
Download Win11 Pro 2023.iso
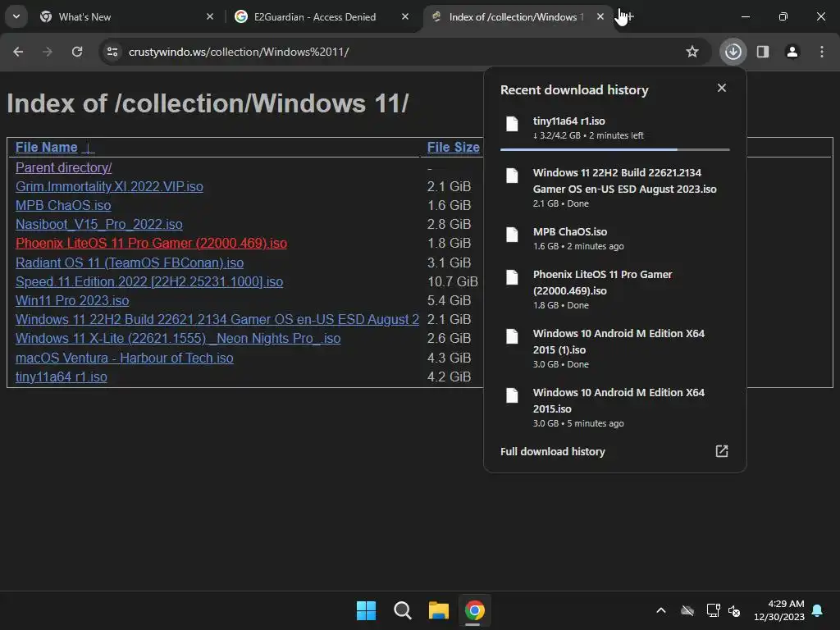(x=72, y=300)
